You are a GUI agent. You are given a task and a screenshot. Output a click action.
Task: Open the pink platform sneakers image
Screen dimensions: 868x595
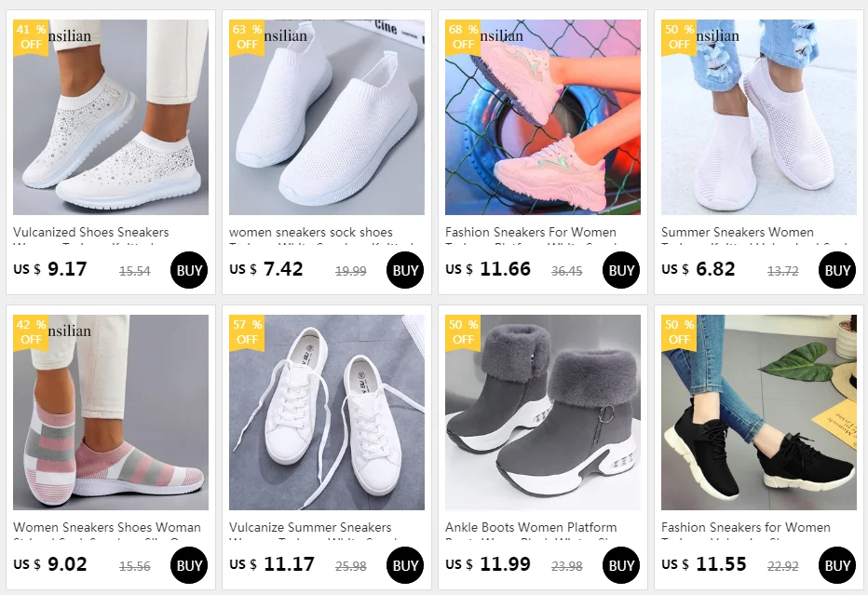point(542,117)
